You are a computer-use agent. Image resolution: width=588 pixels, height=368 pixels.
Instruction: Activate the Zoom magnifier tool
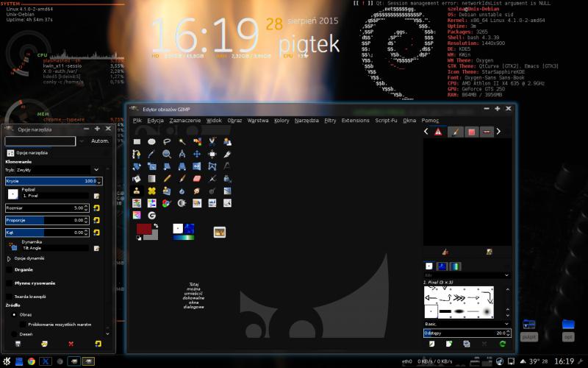pyautogui.click(x=167, y=154)
